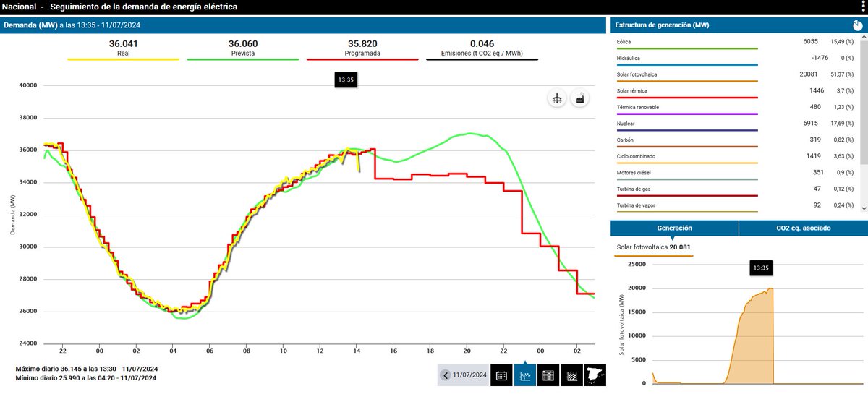This screenshot has width=868, height=402.
Task: Open the calendar date picker
Action: tap(501, 375)
